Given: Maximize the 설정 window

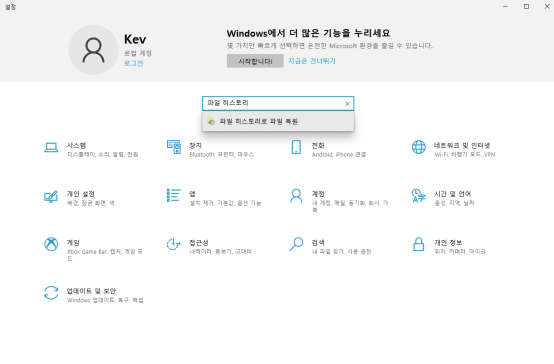Looking at the screenshot, I should point(526,6).
